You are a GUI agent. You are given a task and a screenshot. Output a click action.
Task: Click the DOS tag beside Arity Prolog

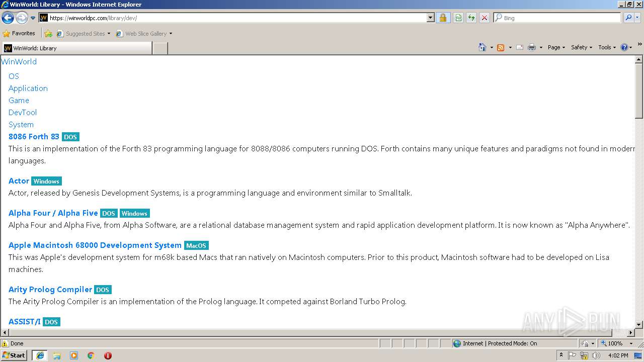[x=103, y=290]
